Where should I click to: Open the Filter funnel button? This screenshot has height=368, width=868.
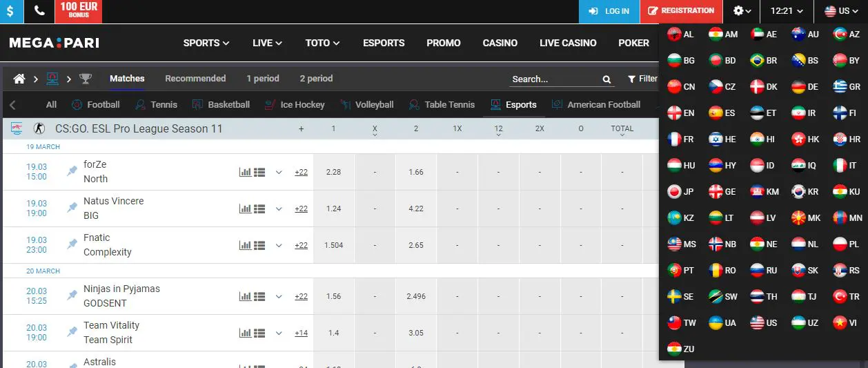642,79
